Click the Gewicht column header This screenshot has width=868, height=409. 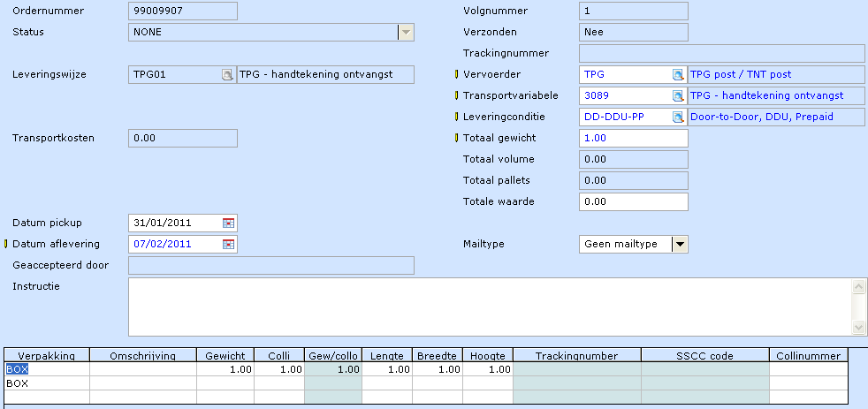tap(225, 355)
